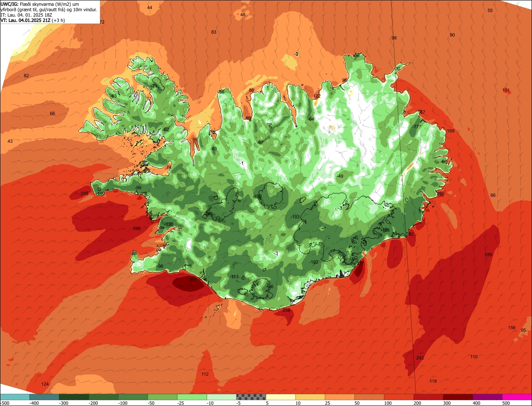Screen dimensions: 532x406
Task: Select the dark red 300 to 400 swatch
Action: pos(458,396)
